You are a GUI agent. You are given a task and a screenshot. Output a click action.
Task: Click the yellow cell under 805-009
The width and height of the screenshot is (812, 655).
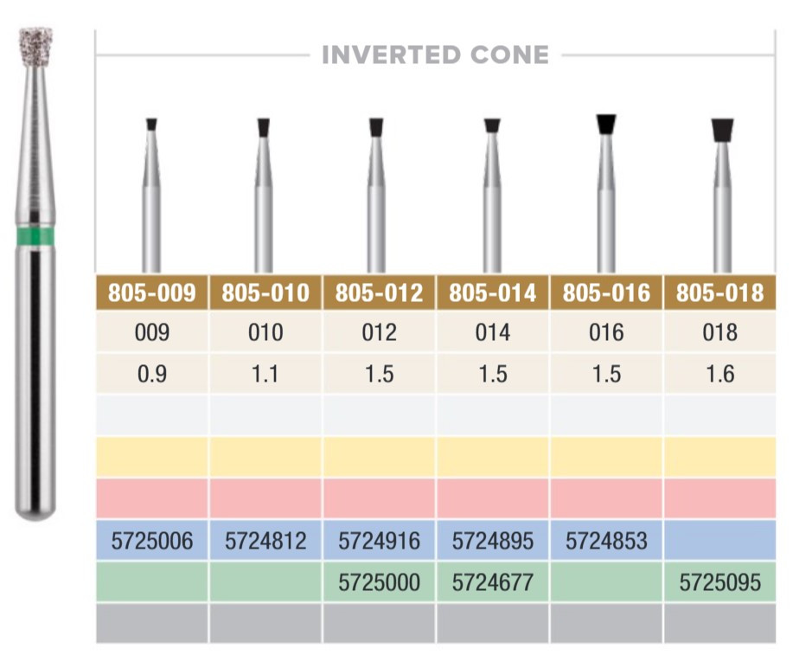151,457
